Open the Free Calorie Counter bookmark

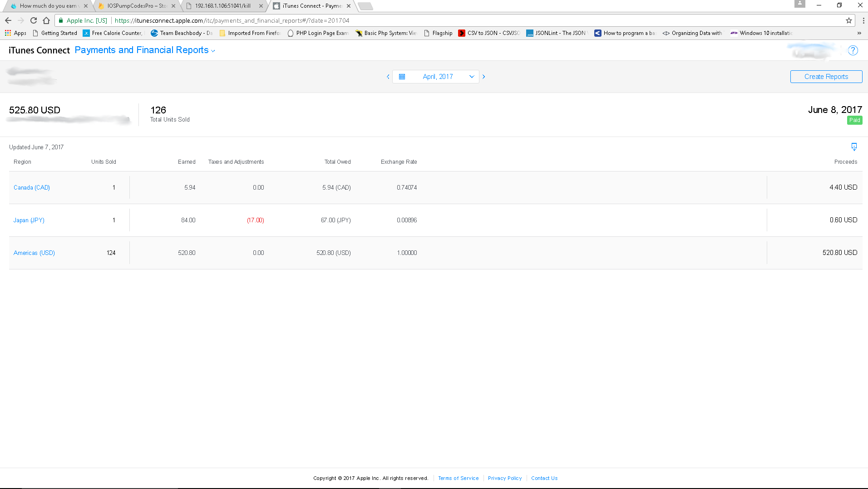point(113,33)
